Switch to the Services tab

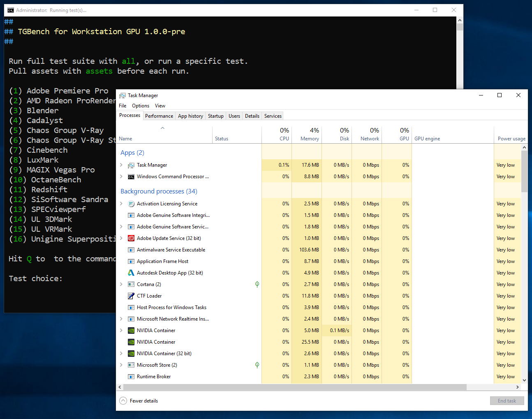point(273,116)
